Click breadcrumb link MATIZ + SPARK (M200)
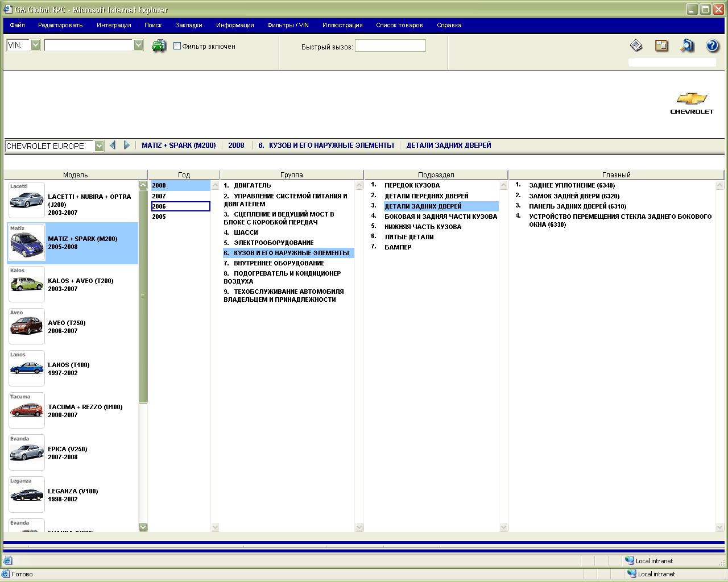The image size is (728, 582). (x=179, y=145)
